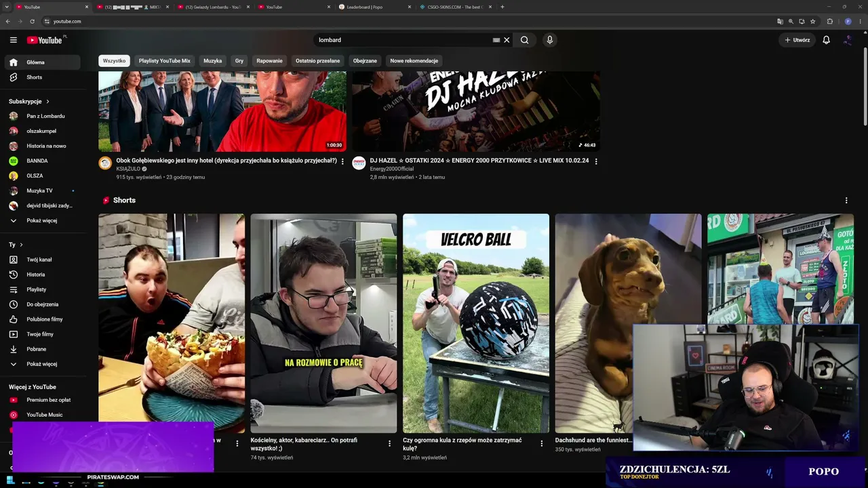Open Polubione filmy liked videos
This screenshot has height=488, width=868.
tap(42, 319)
